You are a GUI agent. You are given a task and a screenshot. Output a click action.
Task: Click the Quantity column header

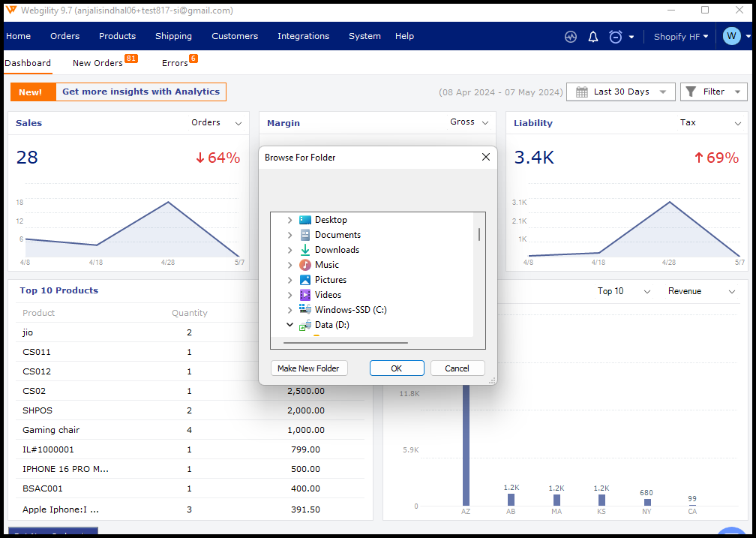coord(190,313)
